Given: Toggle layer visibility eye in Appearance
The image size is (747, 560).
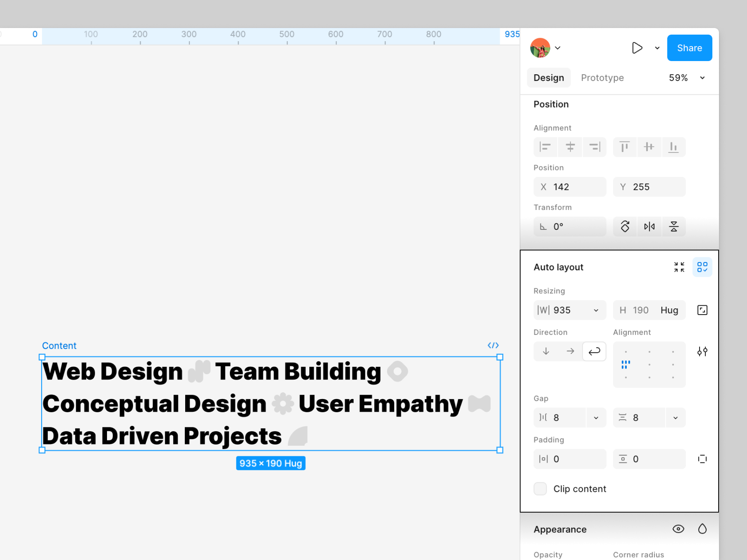Looking at the screenshot, I should click(678, 529).
